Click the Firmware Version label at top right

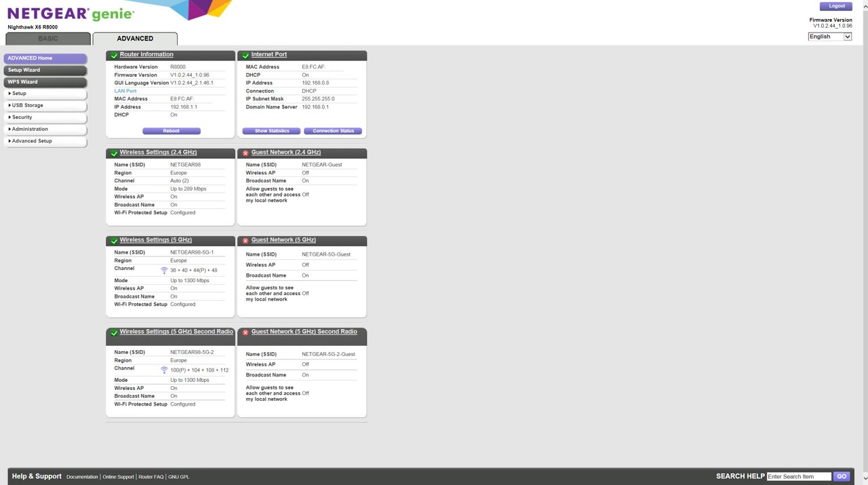click(831, 20)
